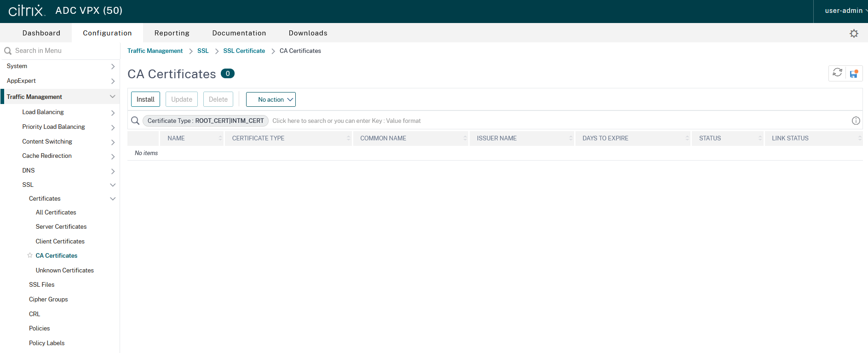The image size is (868, 353).
Task: Open CRL in the sidebar
Action: coord(34,314)
